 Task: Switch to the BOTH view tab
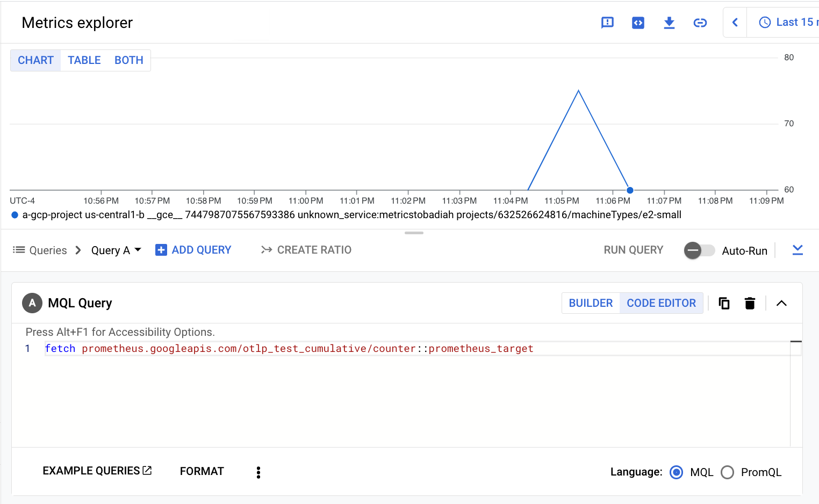tap(129, 60)
